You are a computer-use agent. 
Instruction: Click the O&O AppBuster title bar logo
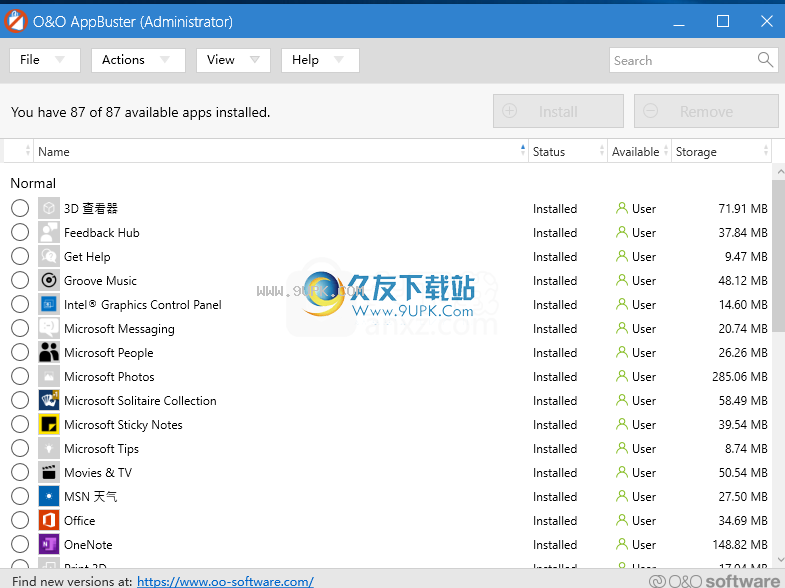click(x=16, y=22)
